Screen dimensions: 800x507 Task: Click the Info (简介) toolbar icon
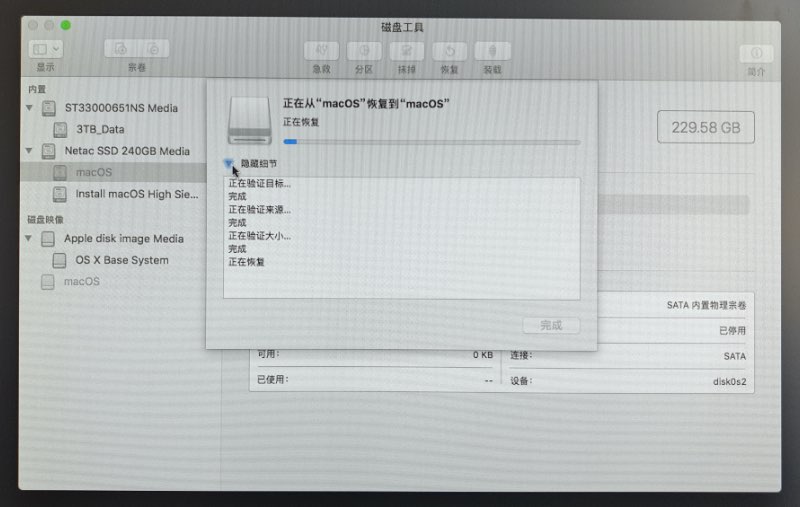pos(756,53)
